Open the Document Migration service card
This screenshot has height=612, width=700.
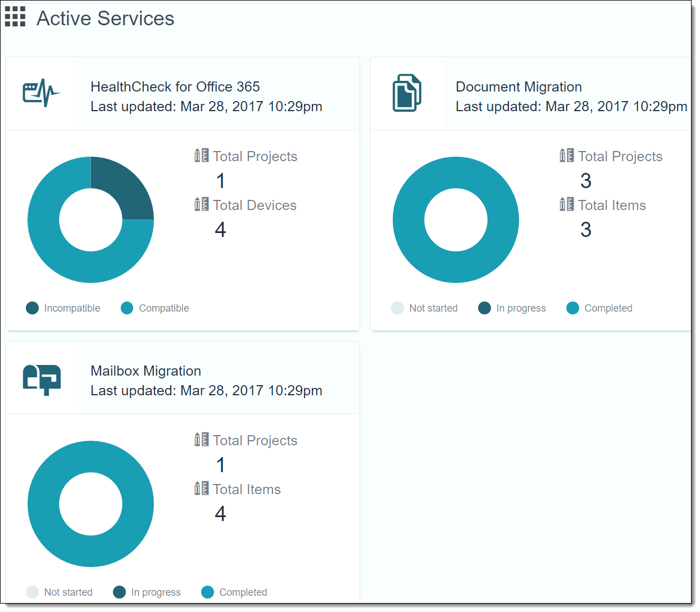(x=519, y=86)
